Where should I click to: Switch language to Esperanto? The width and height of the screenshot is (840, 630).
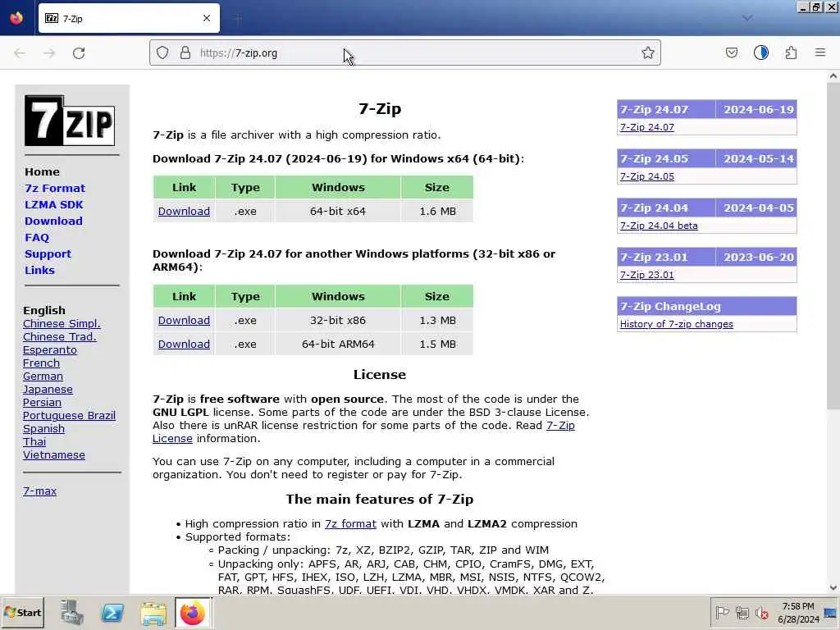50,349
